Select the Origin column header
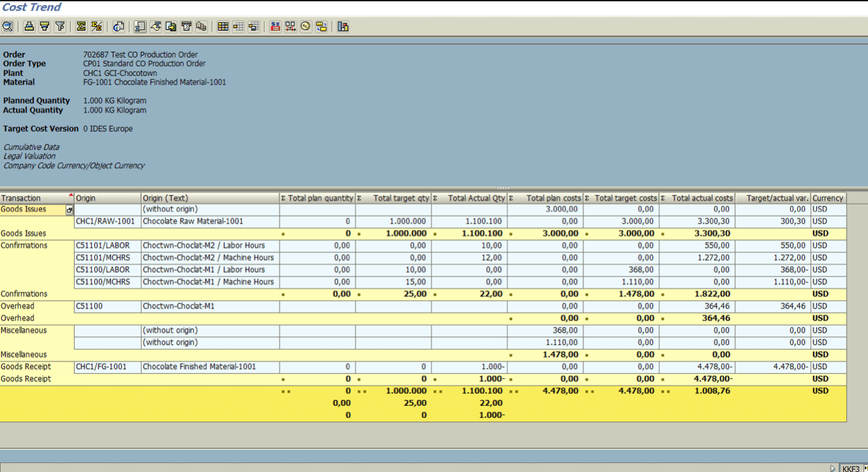 (108, 198)
